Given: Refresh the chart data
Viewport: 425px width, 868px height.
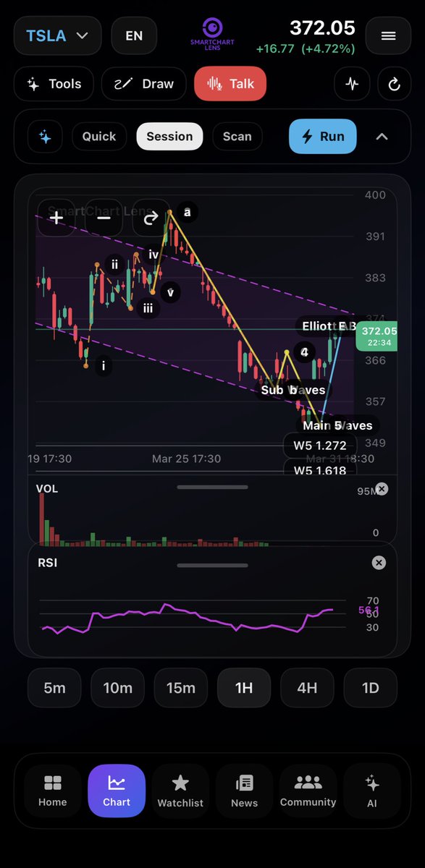Looking at the screenshot, I should click(x=395, y=84).
